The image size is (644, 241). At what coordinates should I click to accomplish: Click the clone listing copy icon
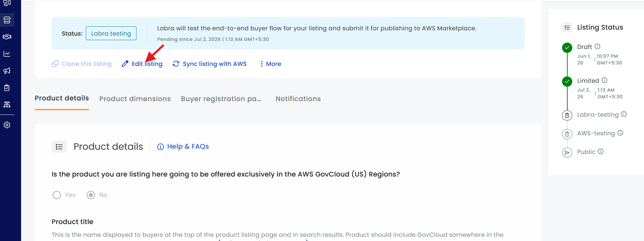point(55,64)
